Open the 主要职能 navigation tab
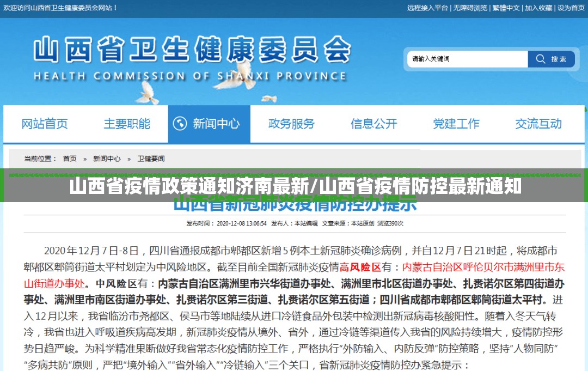This screenshot has height=371, width=588. pyautogui.click(x=127, y=124)
